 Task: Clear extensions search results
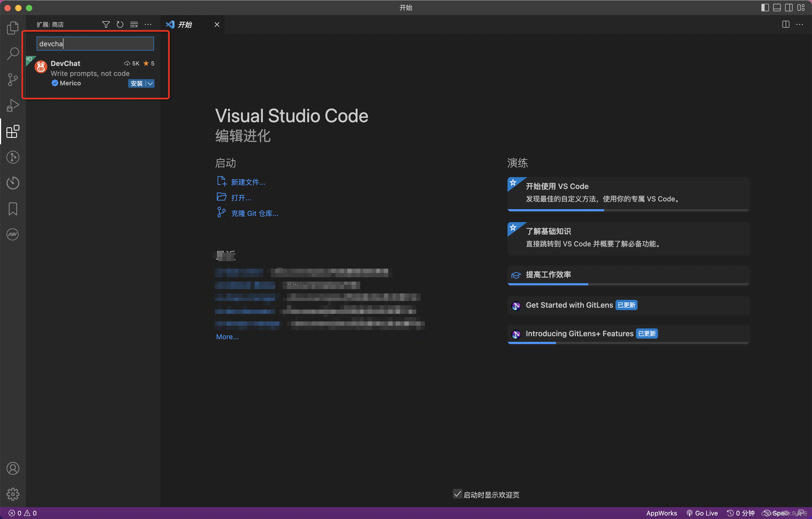pyautogui.click(x=134, y=24)
